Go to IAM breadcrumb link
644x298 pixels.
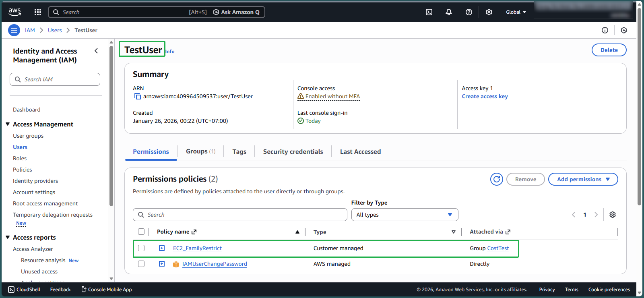30,30
